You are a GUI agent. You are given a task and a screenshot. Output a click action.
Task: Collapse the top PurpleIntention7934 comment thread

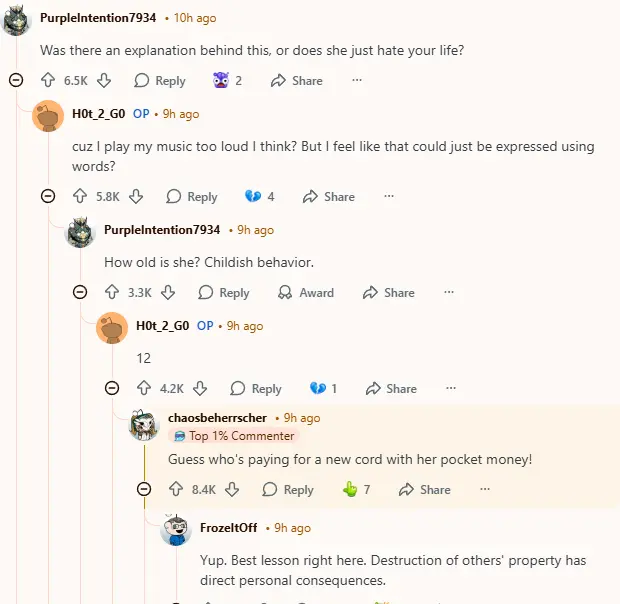pos(16,80)
